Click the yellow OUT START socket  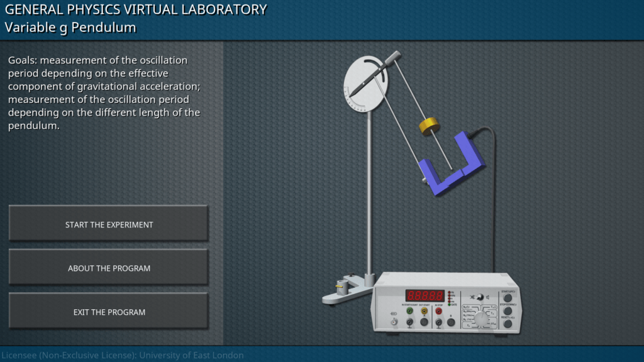pyautogui.click(x=424, y=311)
